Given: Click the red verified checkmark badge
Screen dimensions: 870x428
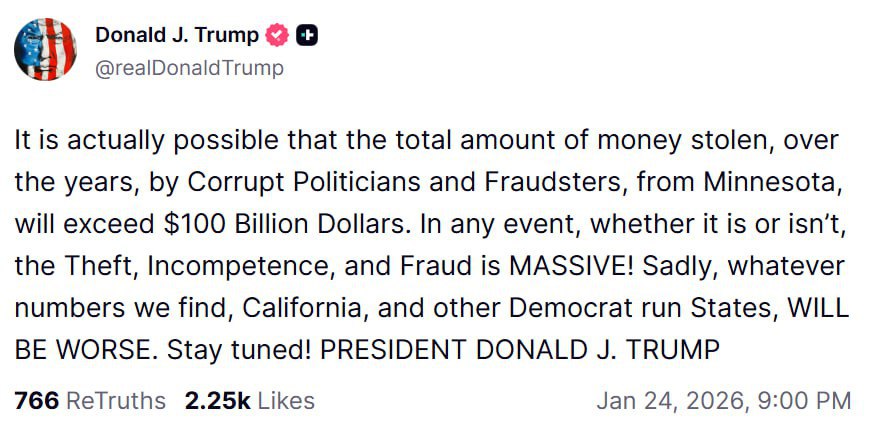Looking at the screenshot, I should coord(277,35).
